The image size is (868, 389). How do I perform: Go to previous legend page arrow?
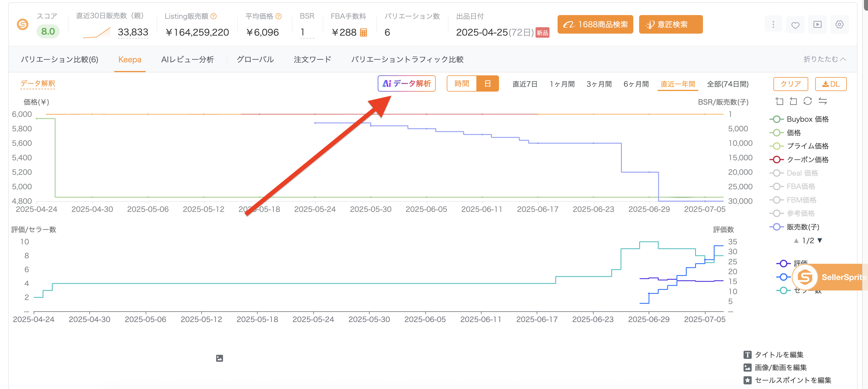(x=796, y=241)
